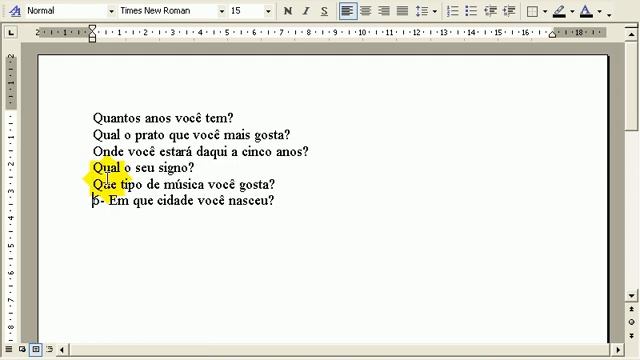Go to previous page with double-up arrows
This screenshot has width=640, height=360.
pyautogui.click(x=631, y=309)
